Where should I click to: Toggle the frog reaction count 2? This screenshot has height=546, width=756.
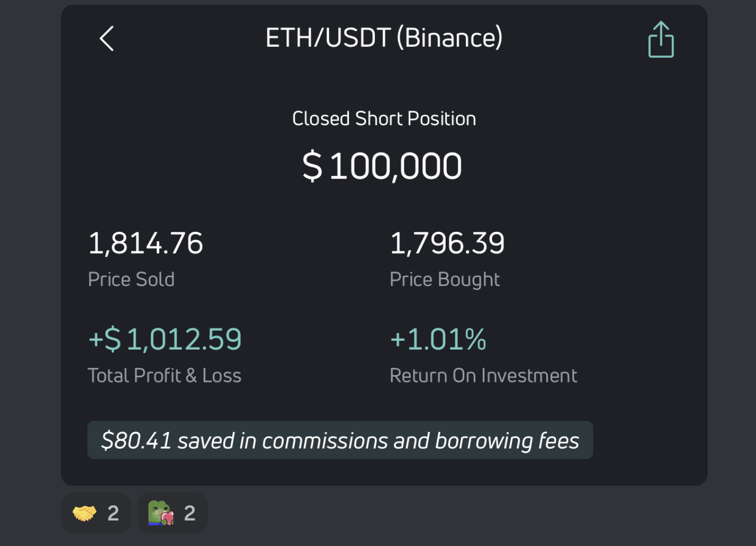[x=190, y=513]
